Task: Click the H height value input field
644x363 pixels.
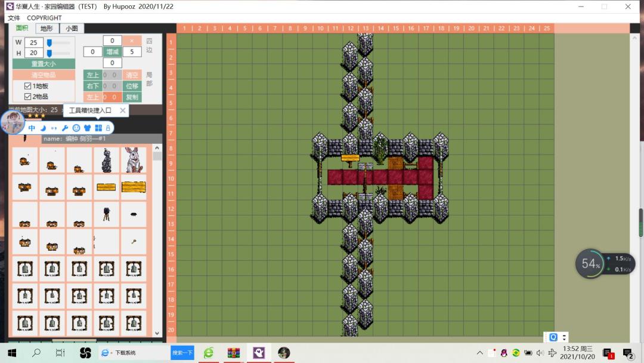Action: coord(33,53)
